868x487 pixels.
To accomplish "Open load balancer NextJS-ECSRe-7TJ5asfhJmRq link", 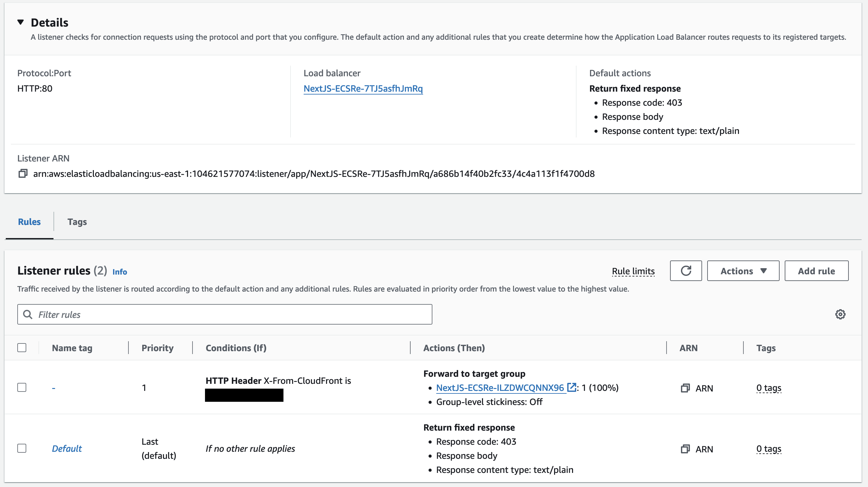I will point(363,88).
